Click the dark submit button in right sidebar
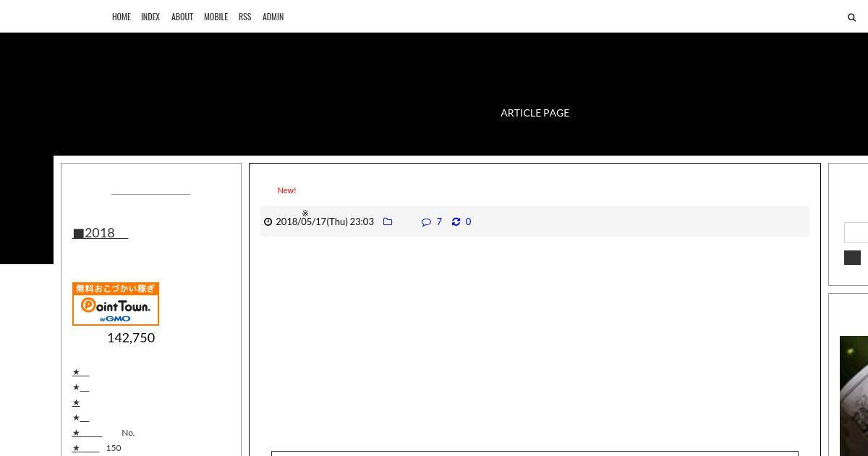 (x=853, y=258)
